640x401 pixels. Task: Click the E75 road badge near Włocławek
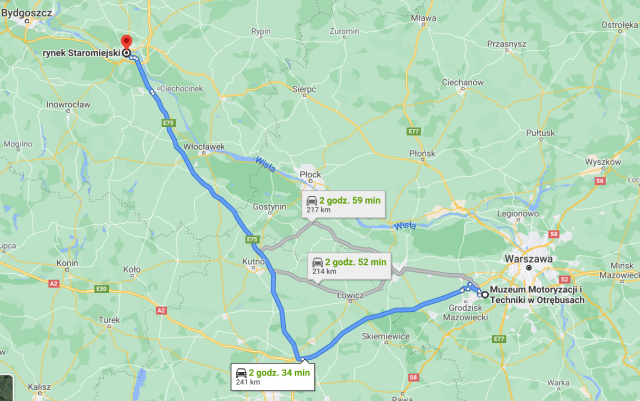point(169,123)
